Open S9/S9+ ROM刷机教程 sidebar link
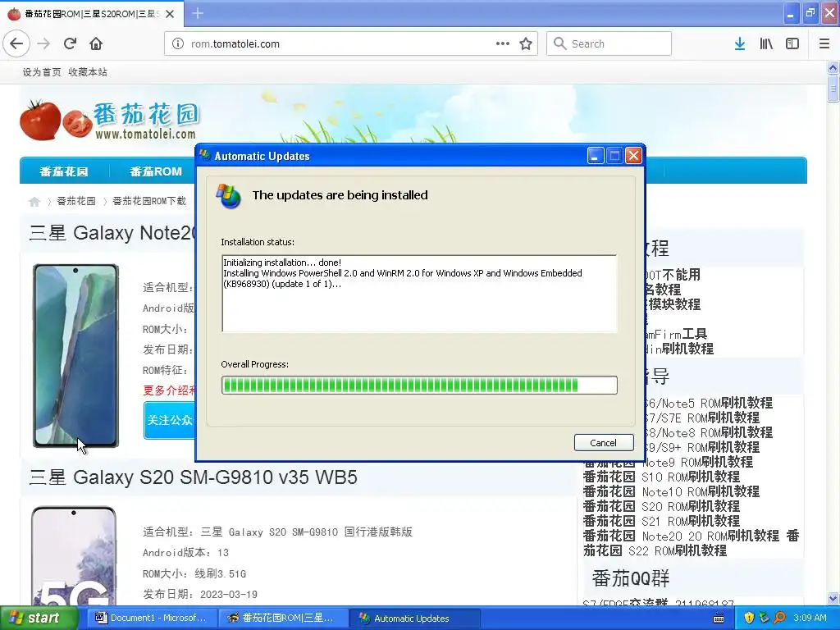 (x=701, y=447)
